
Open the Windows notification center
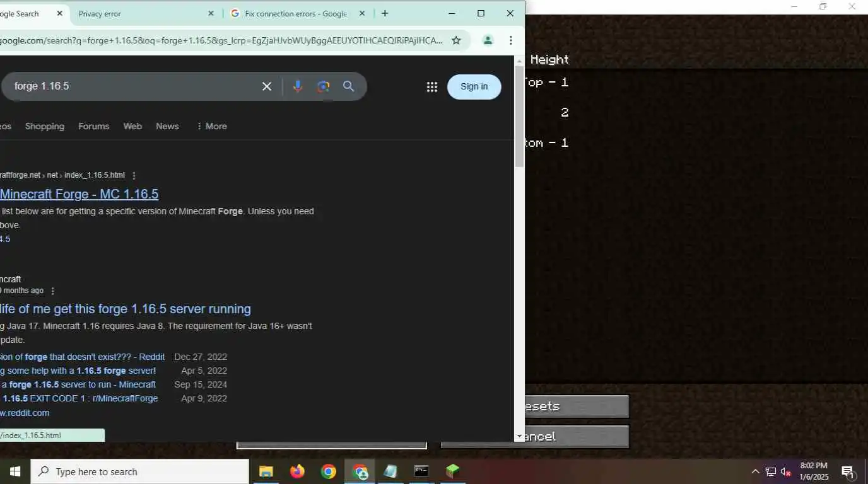[x=848, y=471]
